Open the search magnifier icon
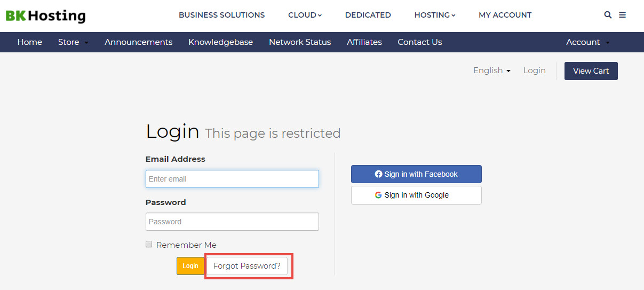 pos(608,15)
